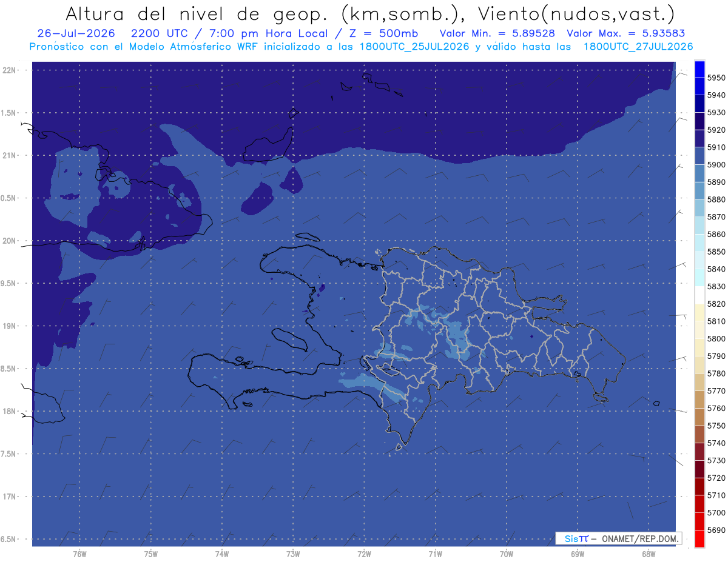Click the legend value '5800'

click(x=716, y=338)
